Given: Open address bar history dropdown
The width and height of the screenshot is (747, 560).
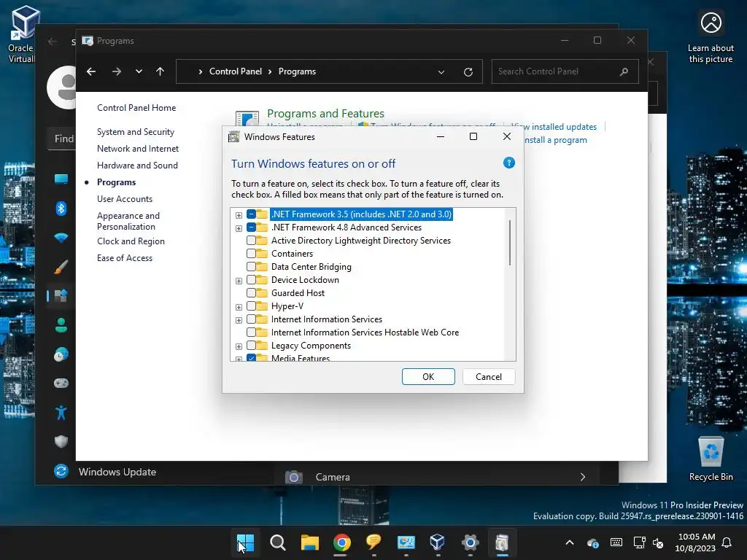Looking at the screenshot, I should tap(441, 72).
